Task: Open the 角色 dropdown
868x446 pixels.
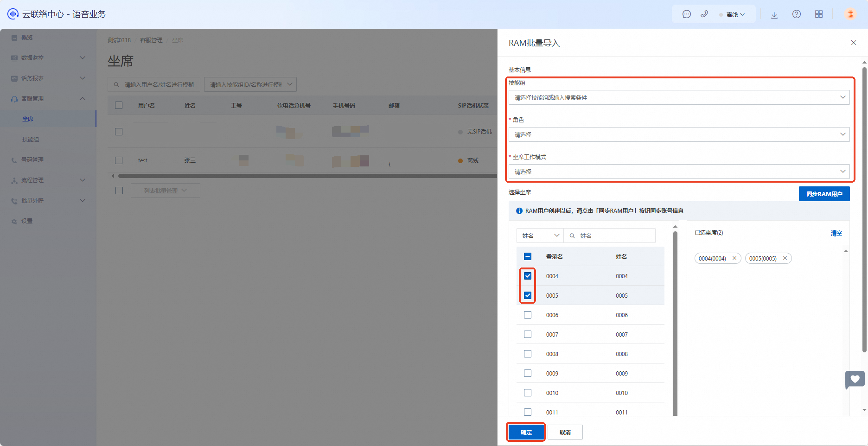Action: click(x=679, y=134)
